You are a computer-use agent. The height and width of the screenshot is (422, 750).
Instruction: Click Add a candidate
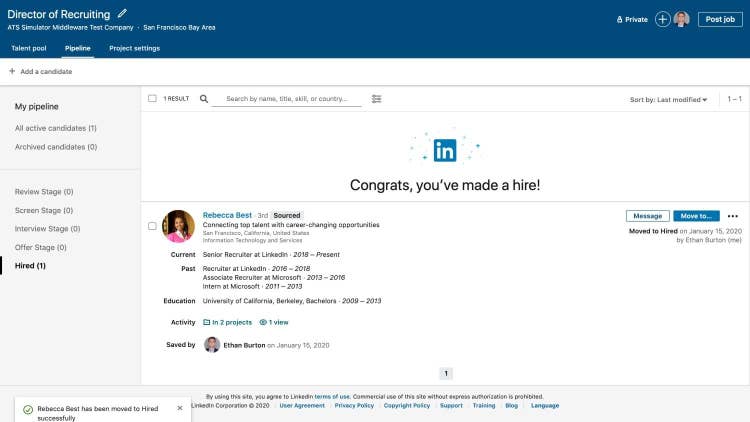[46, 71]
